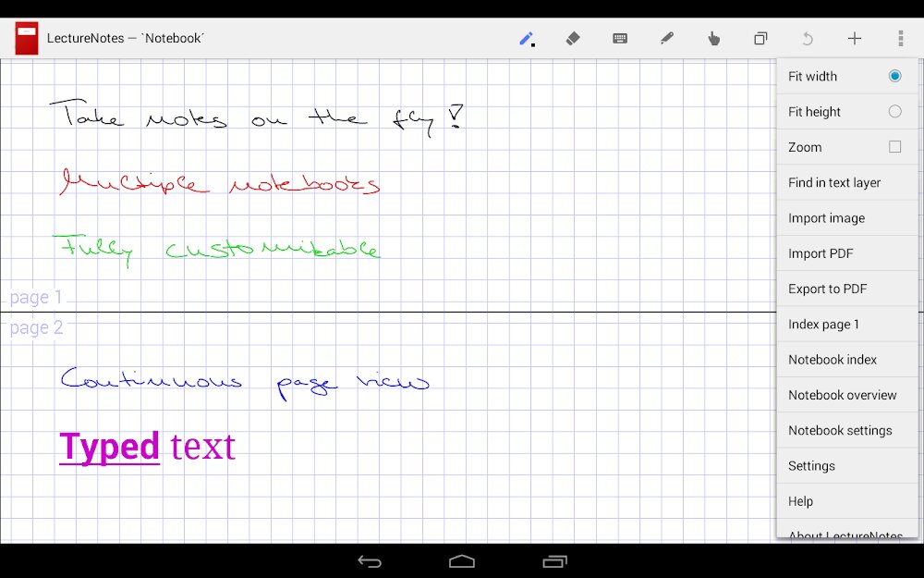Choose Import image from menu
The height and width of the screenshot is (578, 924).
coord(826,218)
